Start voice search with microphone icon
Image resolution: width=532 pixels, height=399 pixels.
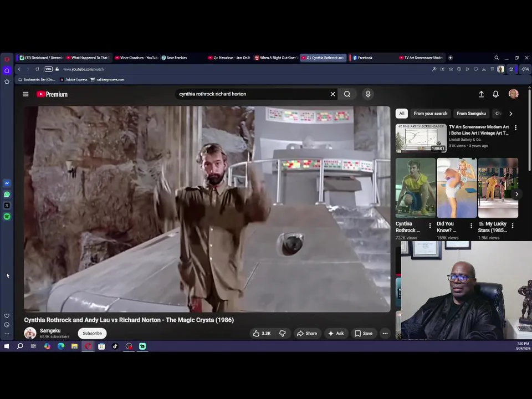(x=368, y=94)
